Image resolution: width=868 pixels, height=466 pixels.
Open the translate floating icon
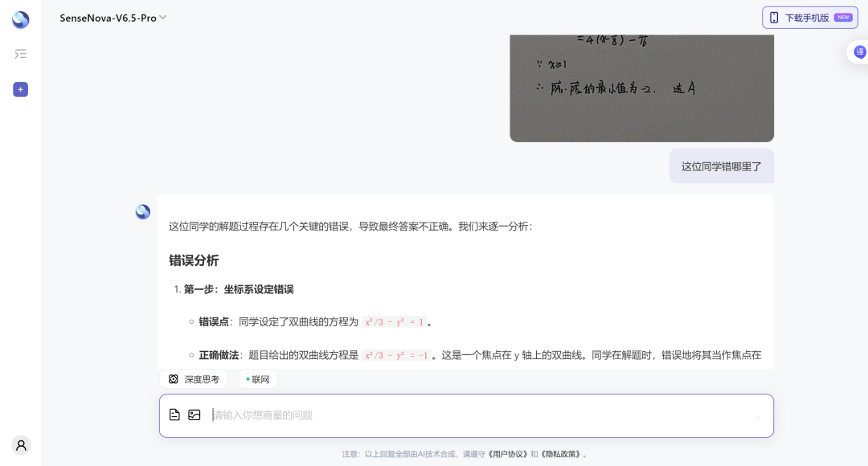859,52
